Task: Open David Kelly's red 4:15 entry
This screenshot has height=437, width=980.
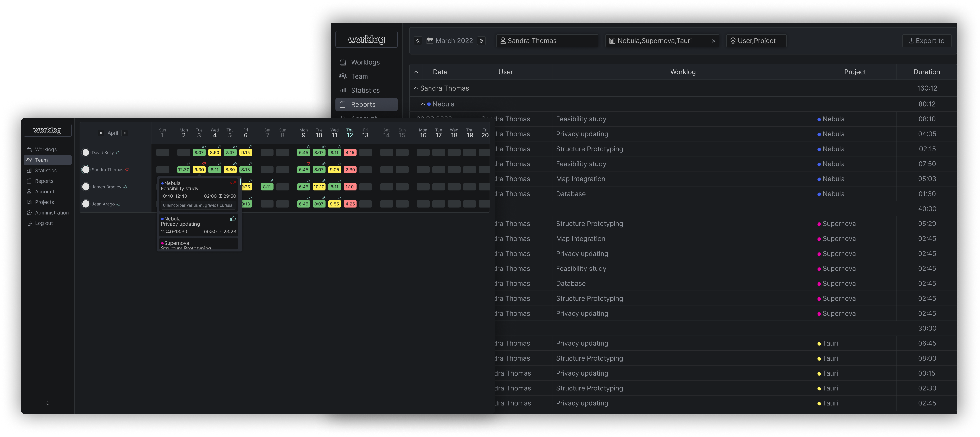Action: [x=350, y=153]
